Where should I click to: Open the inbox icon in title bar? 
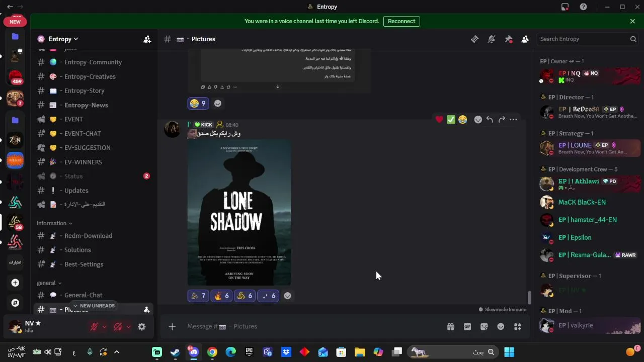click(x=565, y=7)
